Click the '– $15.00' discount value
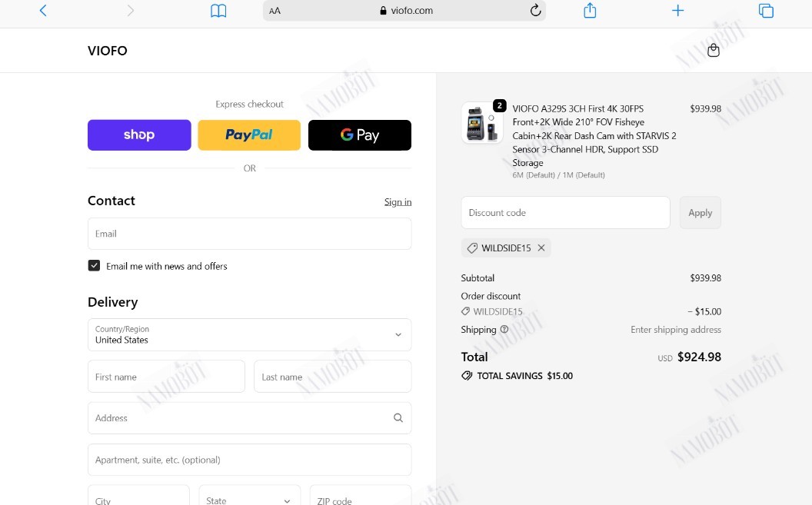 704,311
